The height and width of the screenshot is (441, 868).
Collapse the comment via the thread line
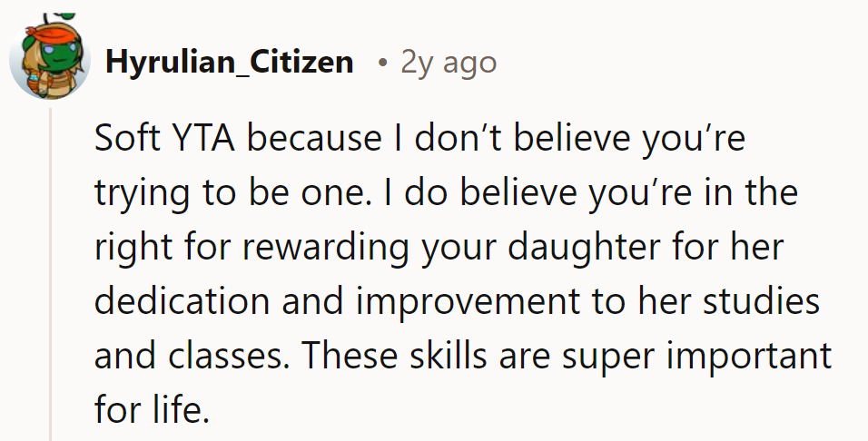50,274
